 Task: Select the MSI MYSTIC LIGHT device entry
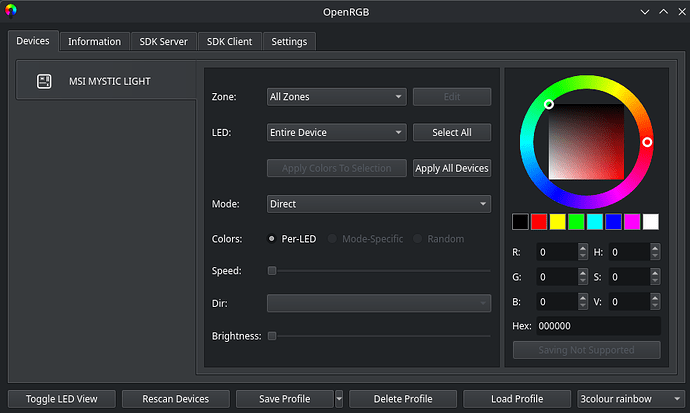point(106,81)
